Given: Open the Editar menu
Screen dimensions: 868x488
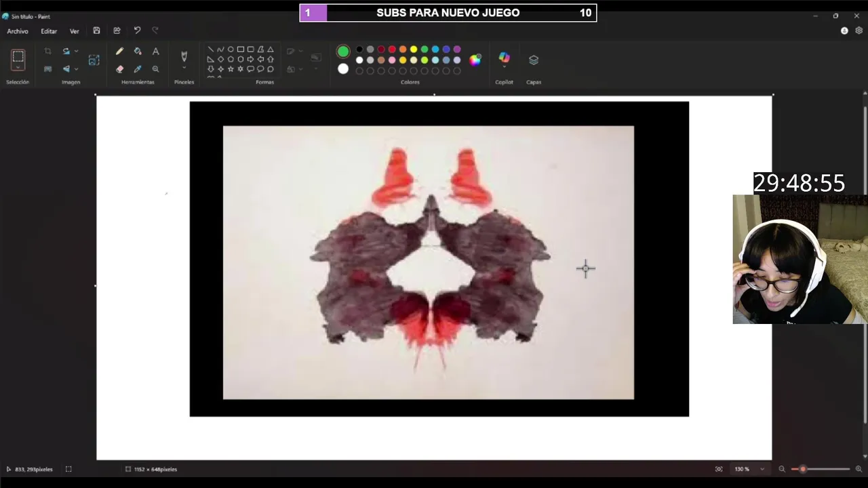Looking at the screenshot, I should [x=49, y=31].
